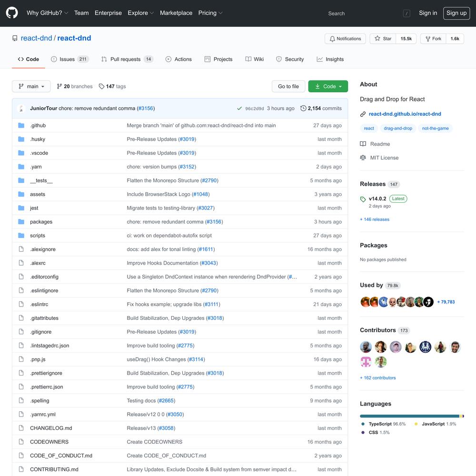
Task: Open the __tests__ folder
Action: (x=41, y=180)
